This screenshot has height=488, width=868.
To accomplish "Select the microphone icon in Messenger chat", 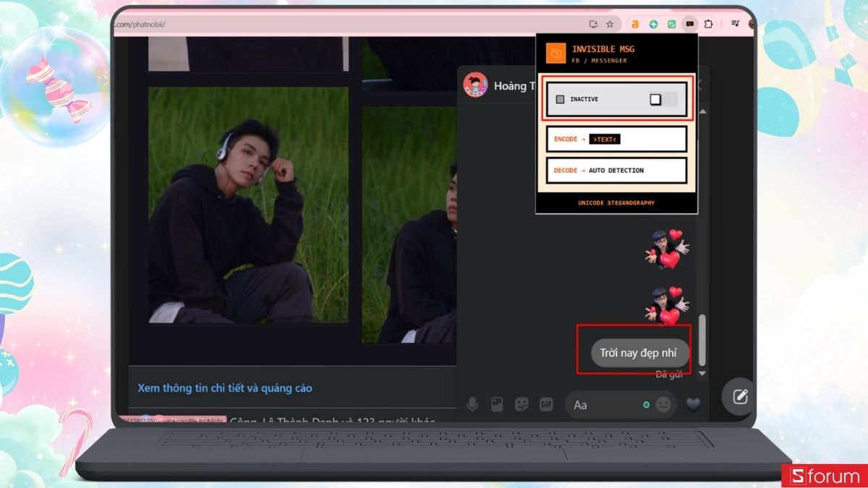I will [x=474, y=405].
